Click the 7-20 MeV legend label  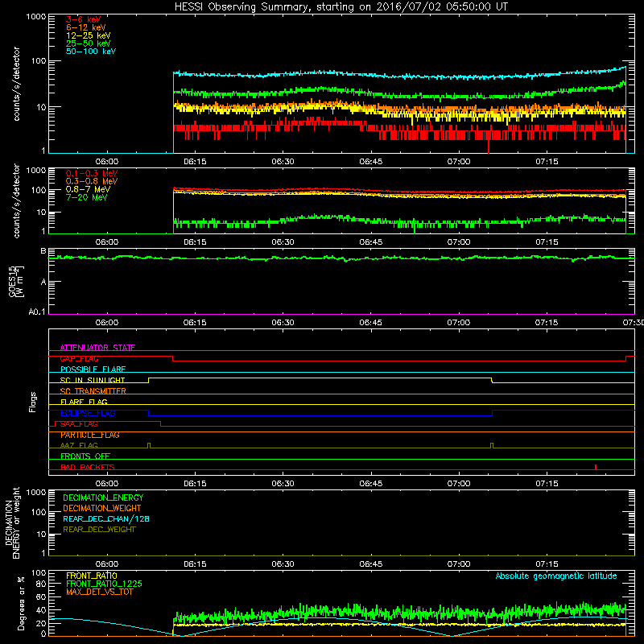(x=87, y=197)
